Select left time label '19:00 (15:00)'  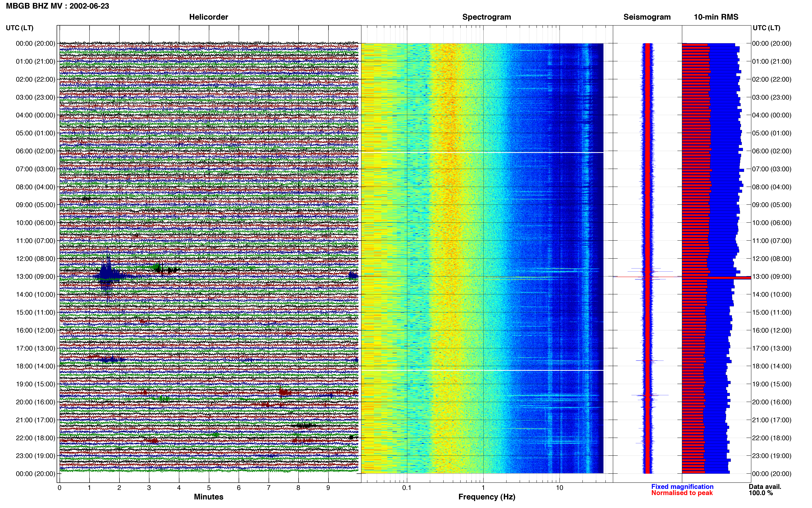(36, 384)
